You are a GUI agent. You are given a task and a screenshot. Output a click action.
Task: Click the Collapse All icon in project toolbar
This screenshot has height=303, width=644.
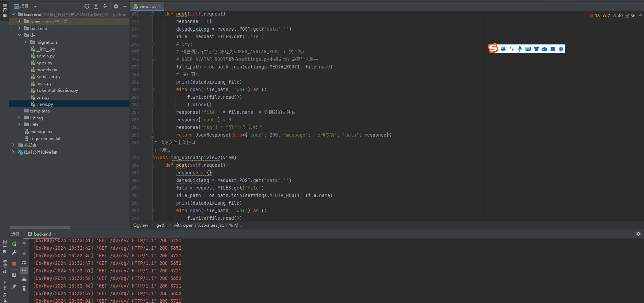pyautogui.click(x=105, y=6)
